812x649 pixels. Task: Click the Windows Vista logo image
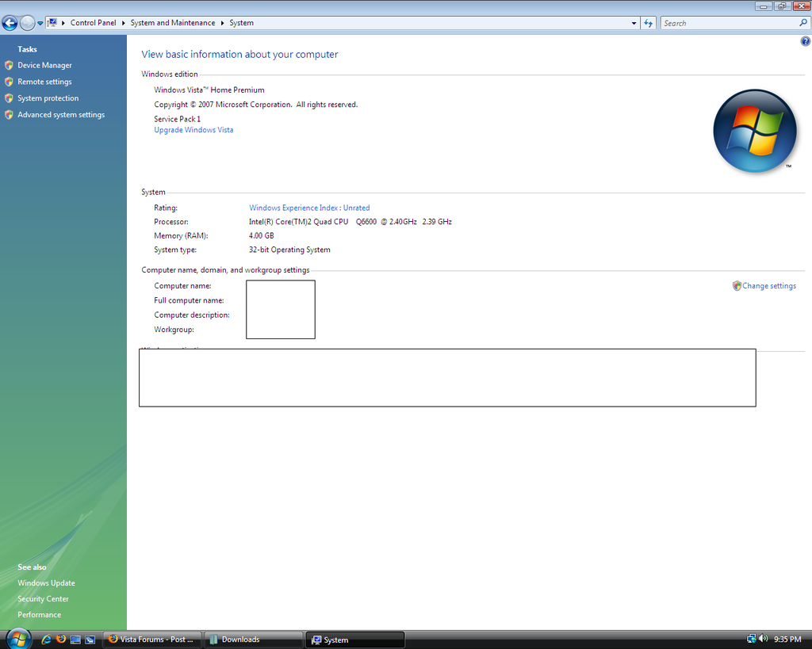(755, 131)
